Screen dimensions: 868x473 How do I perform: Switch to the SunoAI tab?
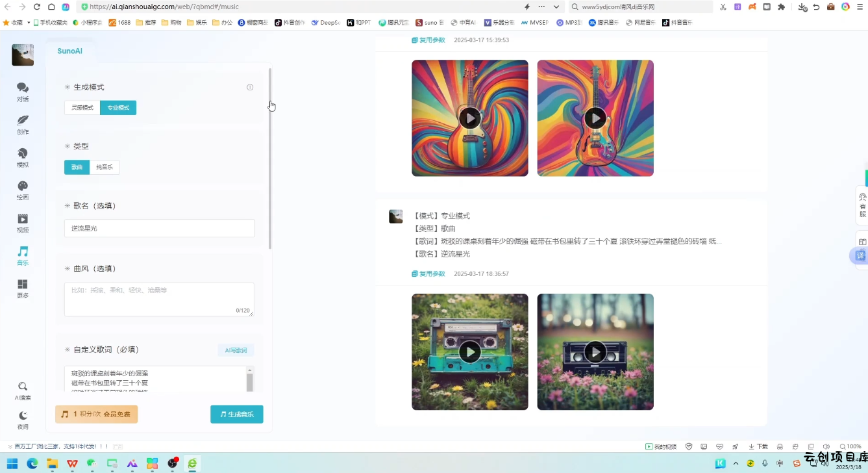coord(69,51)
